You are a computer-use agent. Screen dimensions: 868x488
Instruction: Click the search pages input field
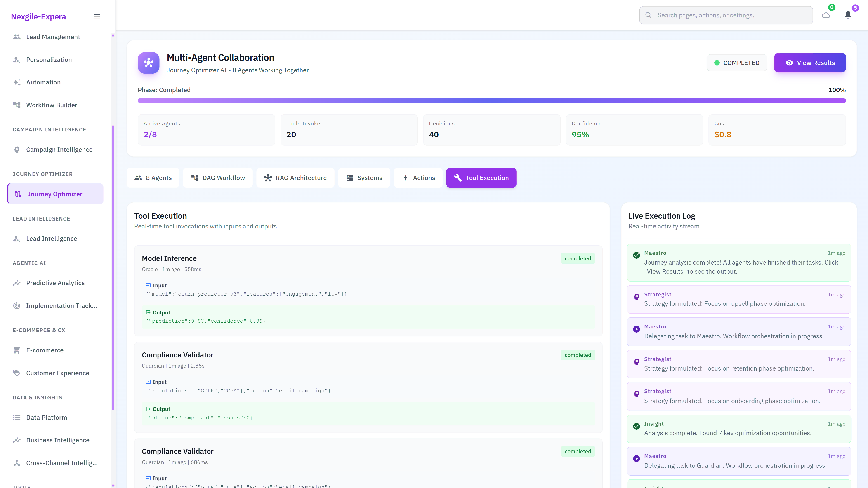click(x=725, y=15)
